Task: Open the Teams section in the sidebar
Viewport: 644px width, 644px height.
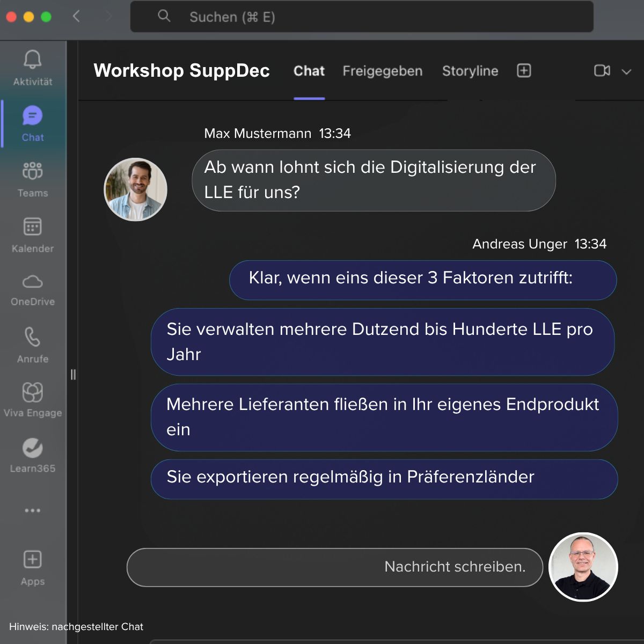Action: (x=32, y=171)
